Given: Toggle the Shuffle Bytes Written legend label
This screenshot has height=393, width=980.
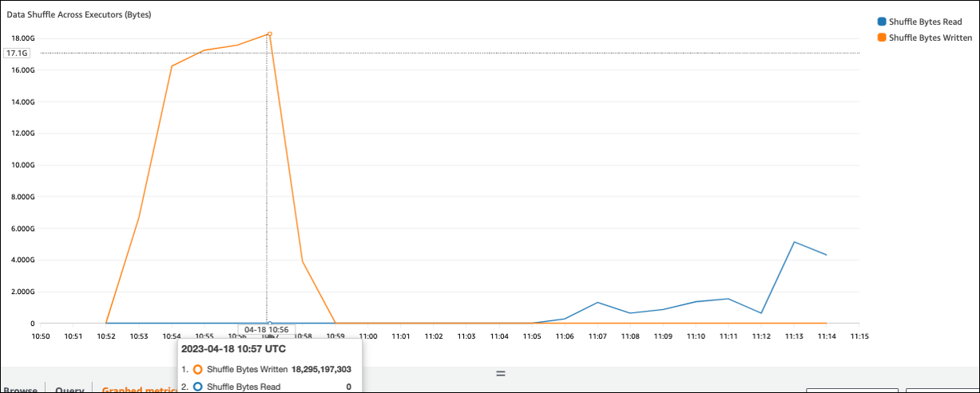Looking at the screenshot, I should (x=930, y=38).
